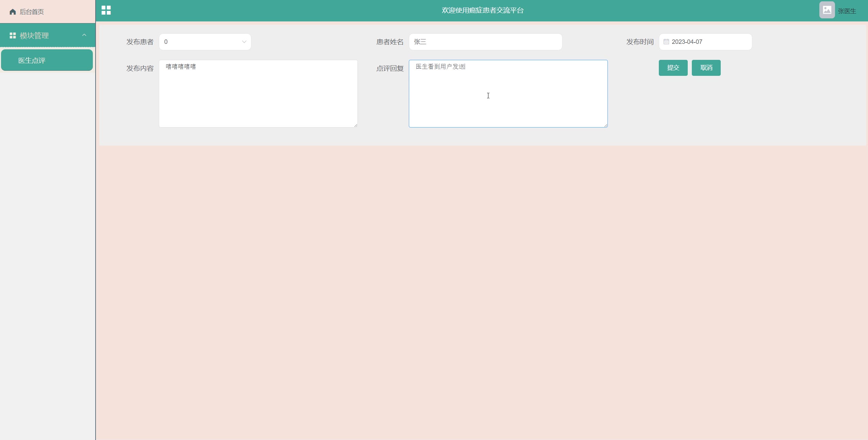Click the 张医生 username
The width and height of the screenshot is (868, 440).
847,11
